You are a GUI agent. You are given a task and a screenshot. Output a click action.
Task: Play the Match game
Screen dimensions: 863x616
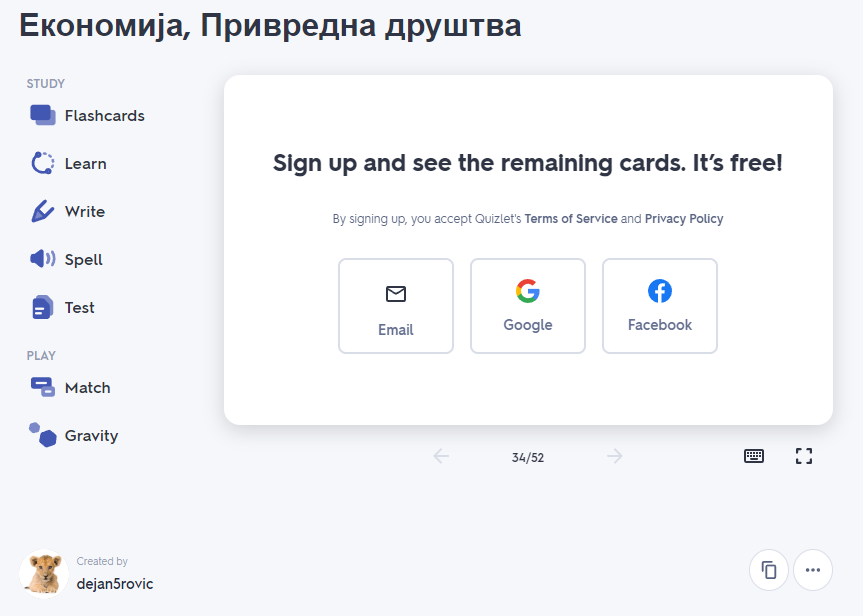[x=70, y=388]
